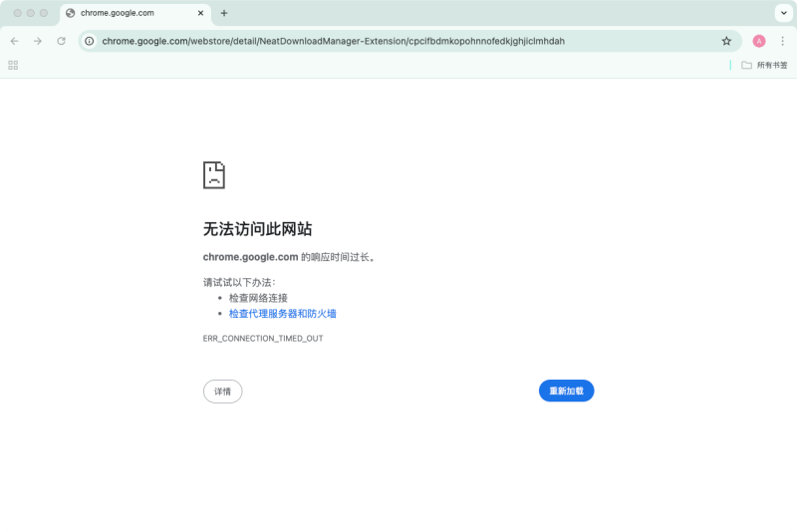Open the pink profile avatar
The height and width of the screenshot is (532, 797).
point(759,41)
